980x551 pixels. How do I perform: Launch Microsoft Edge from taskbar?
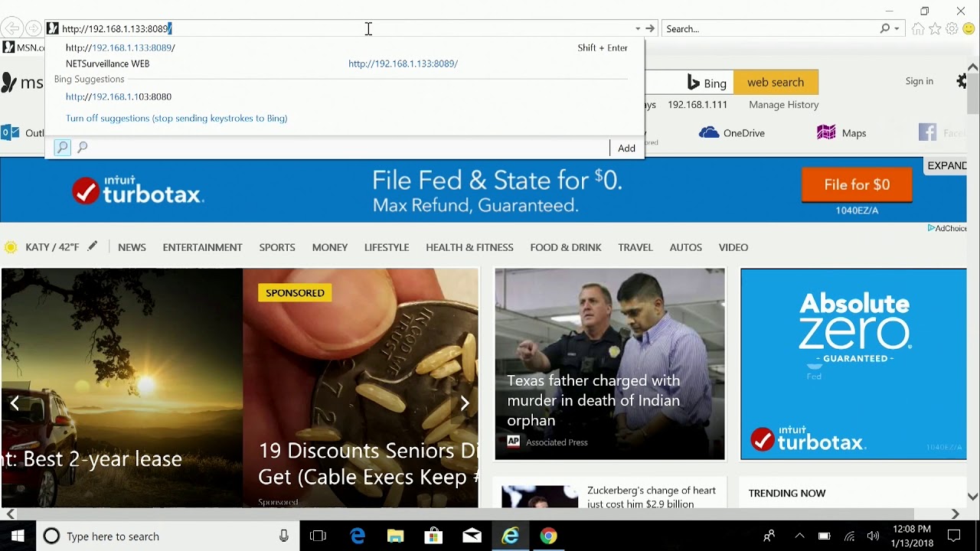click(x=358, y=536)
